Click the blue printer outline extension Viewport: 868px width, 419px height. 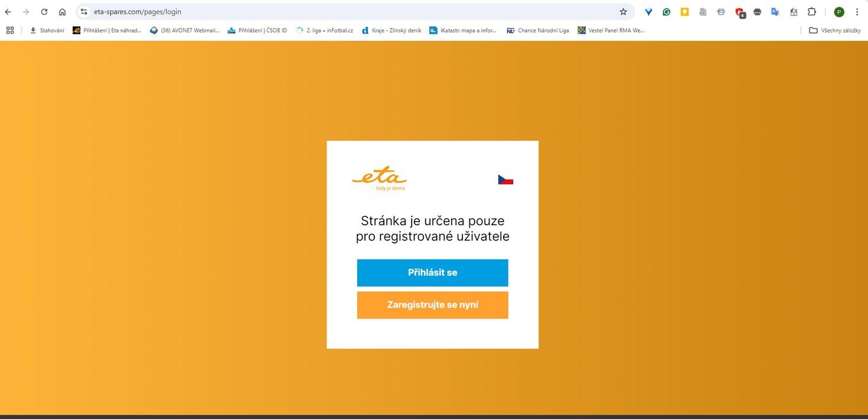[721, 12]
